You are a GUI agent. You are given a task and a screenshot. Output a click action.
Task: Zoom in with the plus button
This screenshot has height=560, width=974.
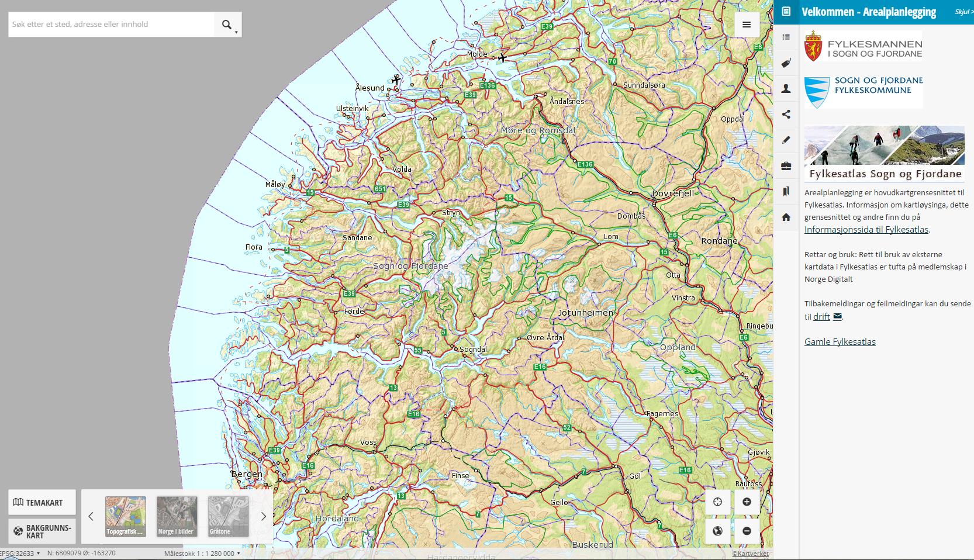click(x=747, y=502)
